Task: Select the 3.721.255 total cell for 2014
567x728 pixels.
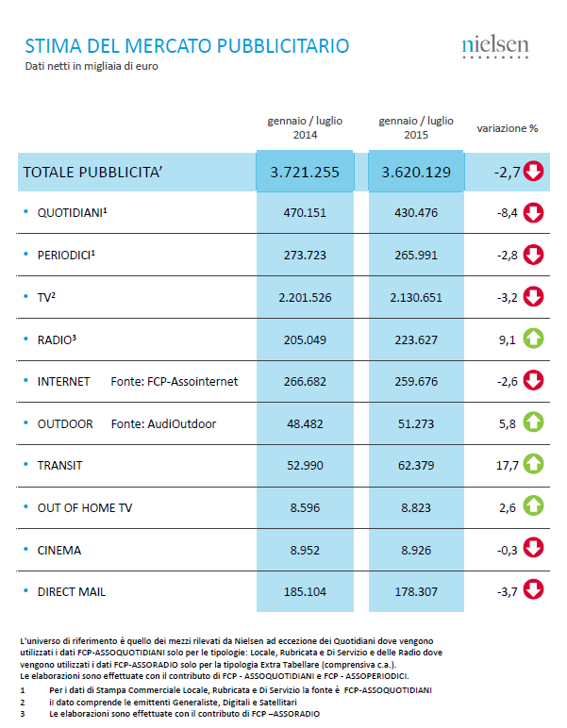Action: (x=305, y=173)
